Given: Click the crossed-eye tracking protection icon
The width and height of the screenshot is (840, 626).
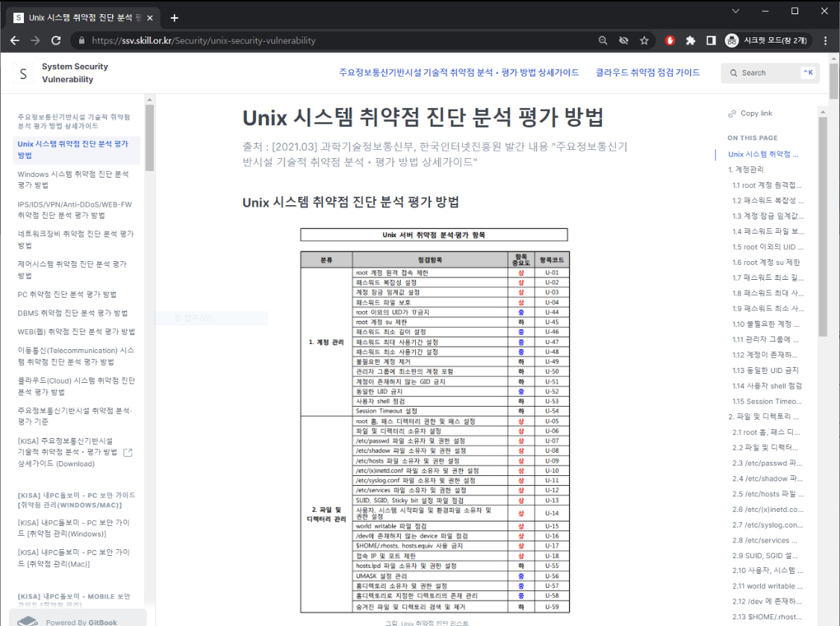Looking at the screenshot, I should (623, 41).
